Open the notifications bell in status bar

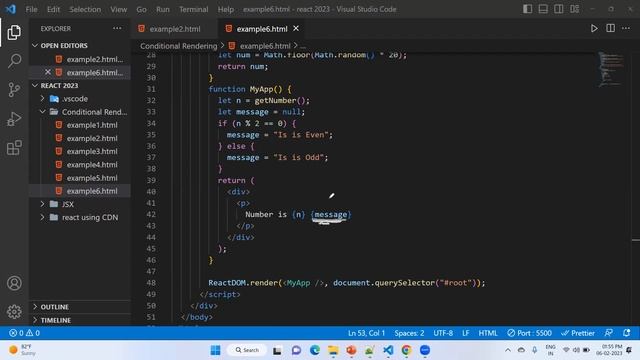[x=627, y=333]
